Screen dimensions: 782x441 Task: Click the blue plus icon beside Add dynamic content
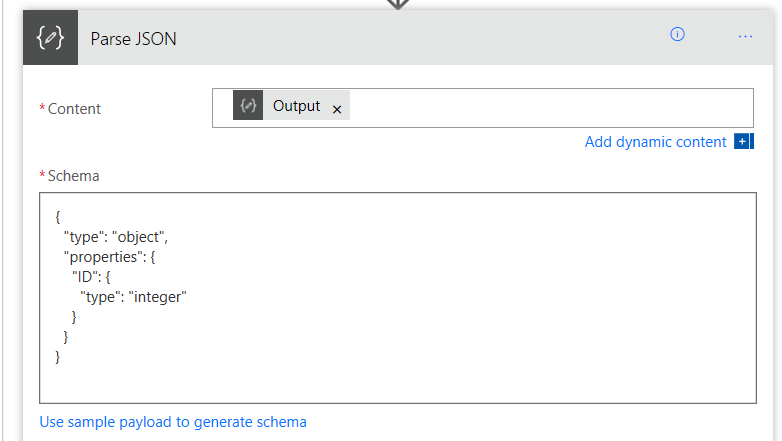click(744, 142)
